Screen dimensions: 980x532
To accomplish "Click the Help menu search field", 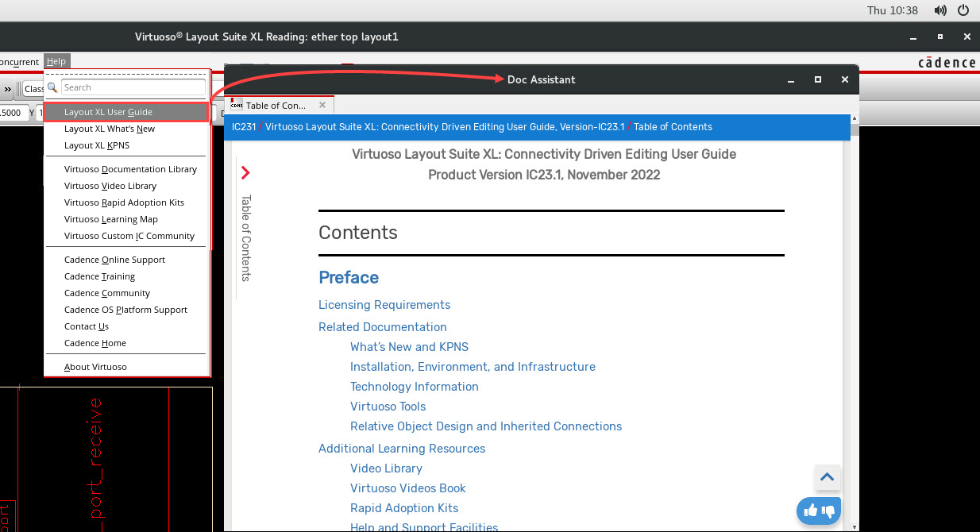I will [x=133, y=87].
